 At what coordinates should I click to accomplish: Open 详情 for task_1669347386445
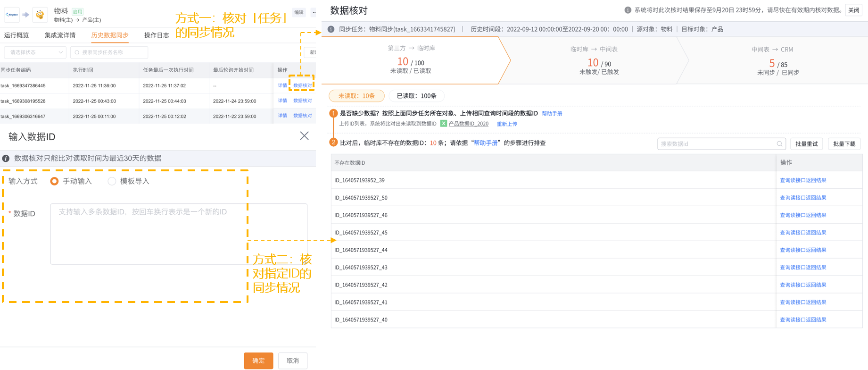[x=282, y=85]
